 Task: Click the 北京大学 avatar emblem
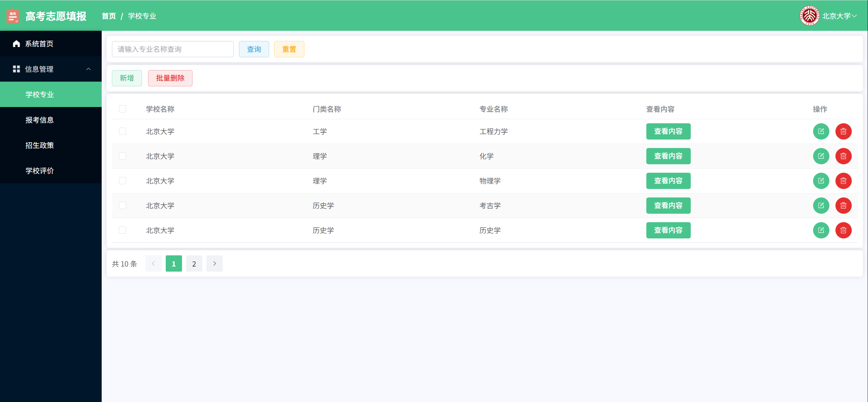click(809, 16)
